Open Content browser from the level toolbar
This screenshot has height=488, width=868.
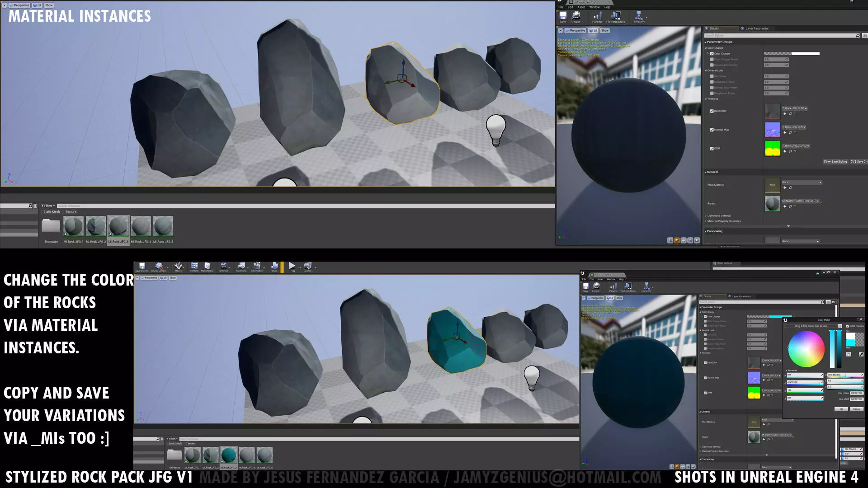tap(194, 267)
